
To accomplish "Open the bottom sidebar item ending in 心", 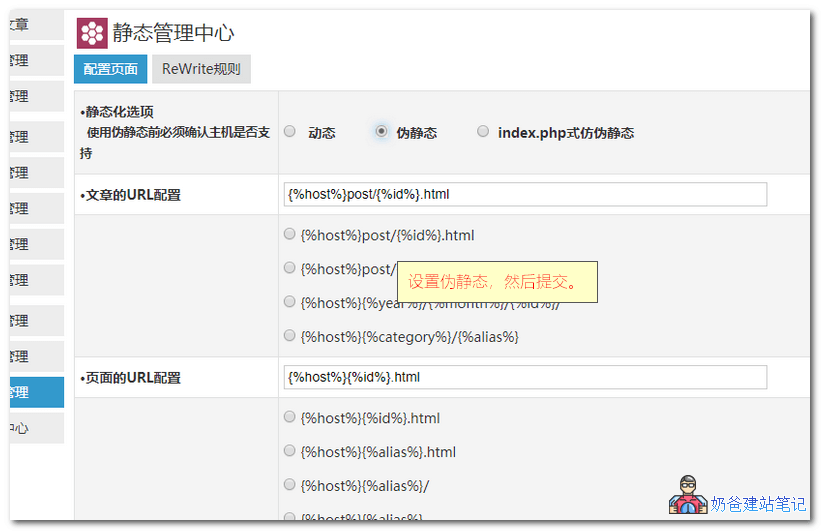I will click(x=35, y=428).
